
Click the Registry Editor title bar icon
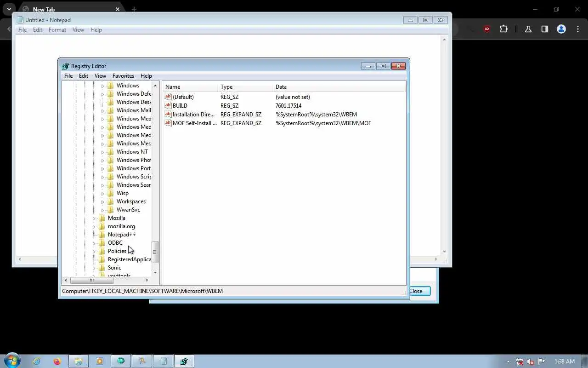(65, 66)
